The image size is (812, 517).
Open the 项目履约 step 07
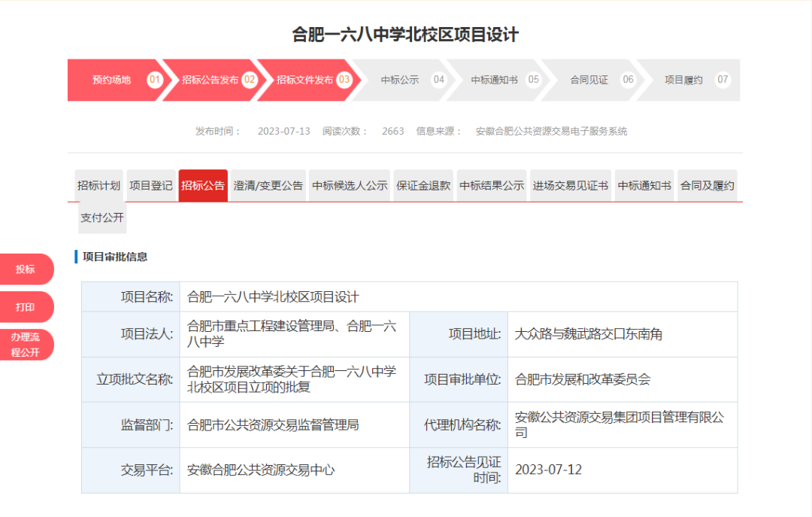coord(689,80)
